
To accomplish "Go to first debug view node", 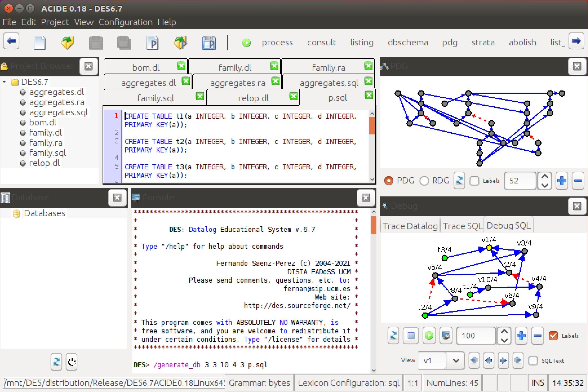I will point(474,360).
